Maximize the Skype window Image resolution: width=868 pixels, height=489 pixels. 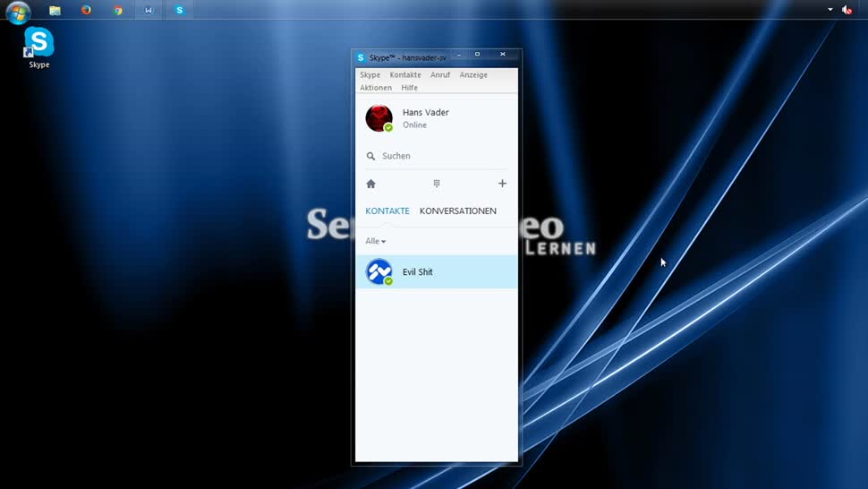coord(477,55)
